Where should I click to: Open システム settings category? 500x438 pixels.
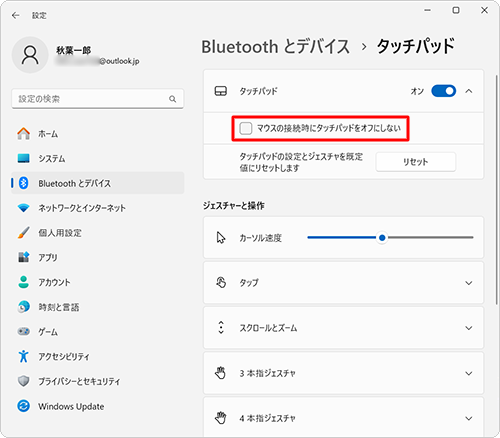click(98, 158)
